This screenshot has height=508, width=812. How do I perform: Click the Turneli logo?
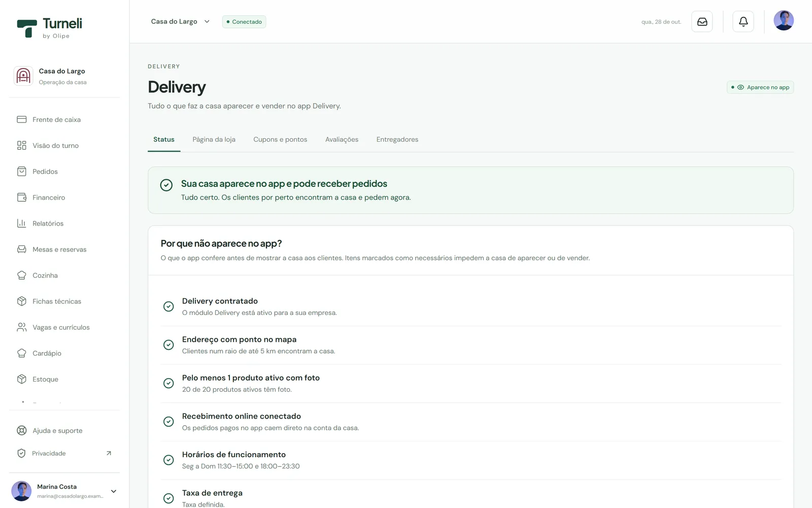[x=49, y=28]
